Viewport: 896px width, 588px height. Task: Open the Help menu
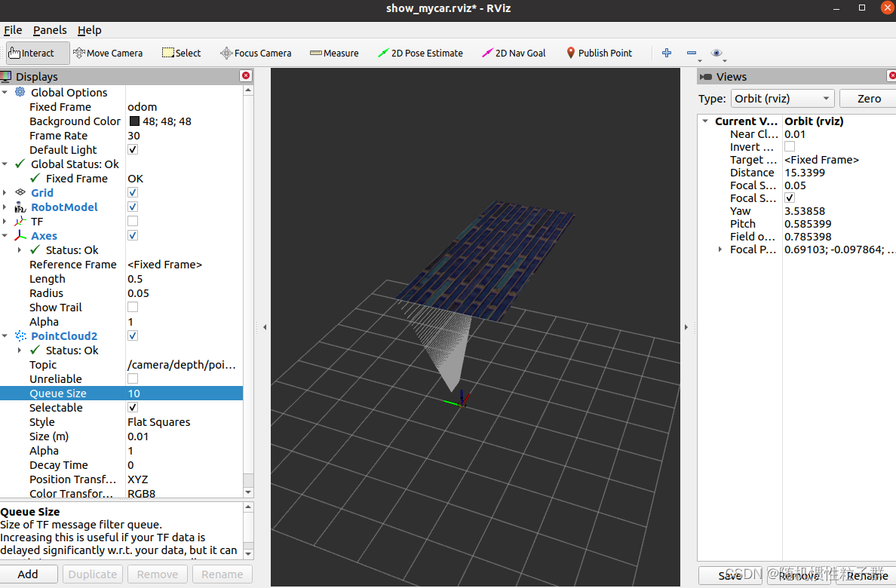90,30
